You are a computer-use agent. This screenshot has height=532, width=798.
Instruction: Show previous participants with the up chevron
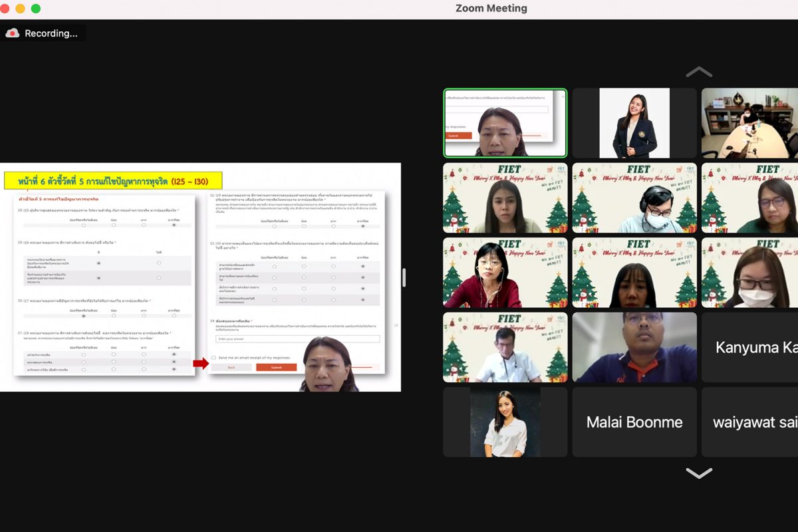pos(699,72)
